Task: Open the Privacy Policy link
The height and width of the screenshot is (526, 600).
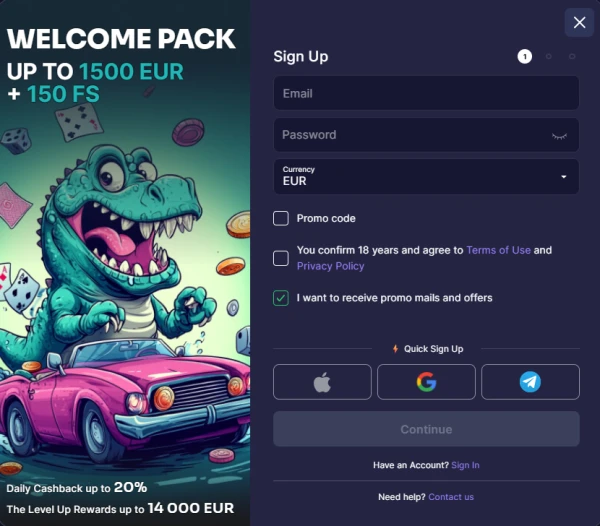Action: (x=331, y=266)
